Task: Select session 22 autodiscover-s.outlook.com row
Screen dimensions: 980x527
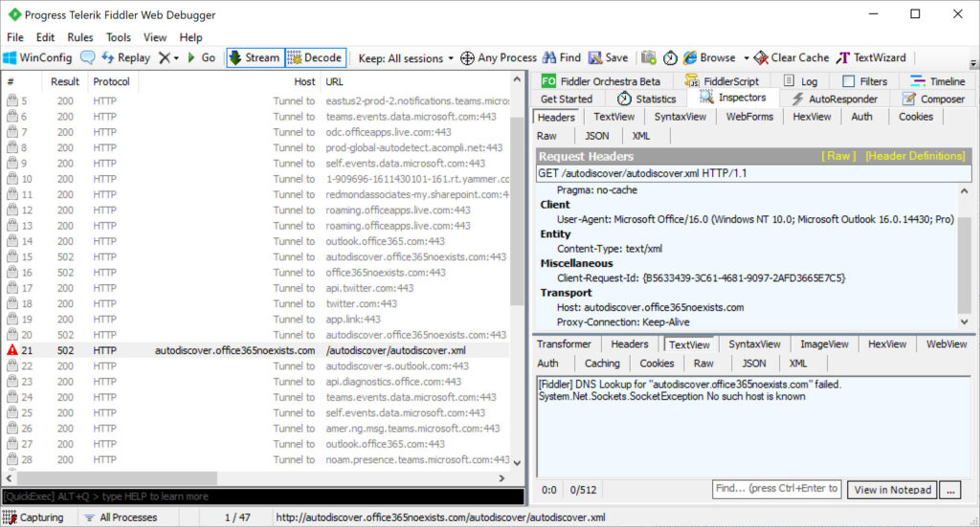Action: pos(257,366)
